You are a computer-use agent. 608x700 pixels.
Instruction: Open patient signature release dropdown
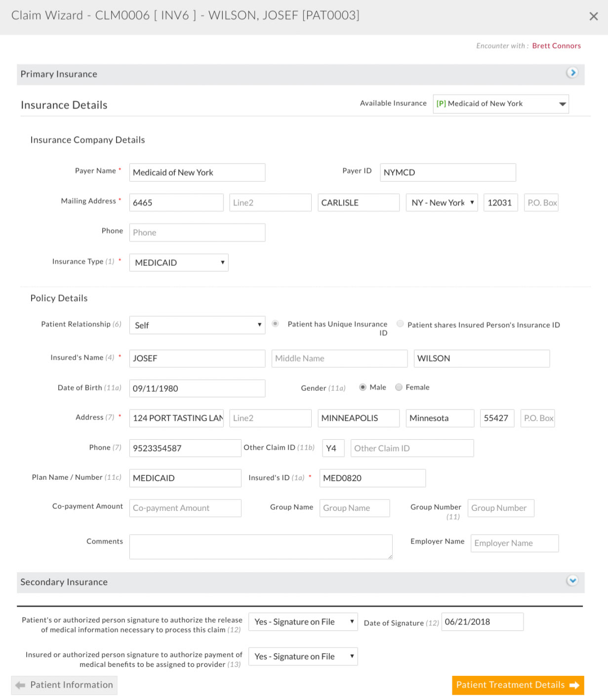(303, 622)
